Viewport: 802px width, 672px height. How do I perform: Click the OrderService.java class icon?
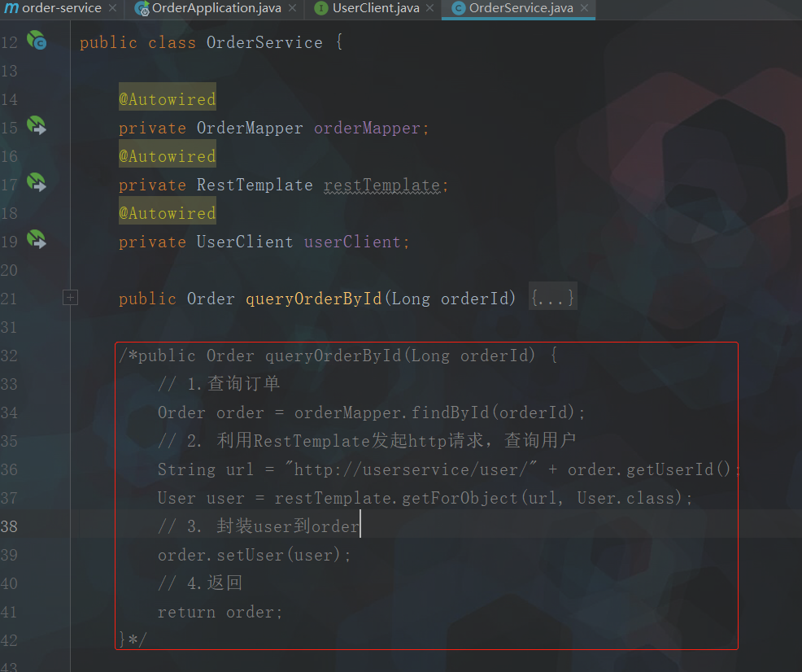(458, 8)
